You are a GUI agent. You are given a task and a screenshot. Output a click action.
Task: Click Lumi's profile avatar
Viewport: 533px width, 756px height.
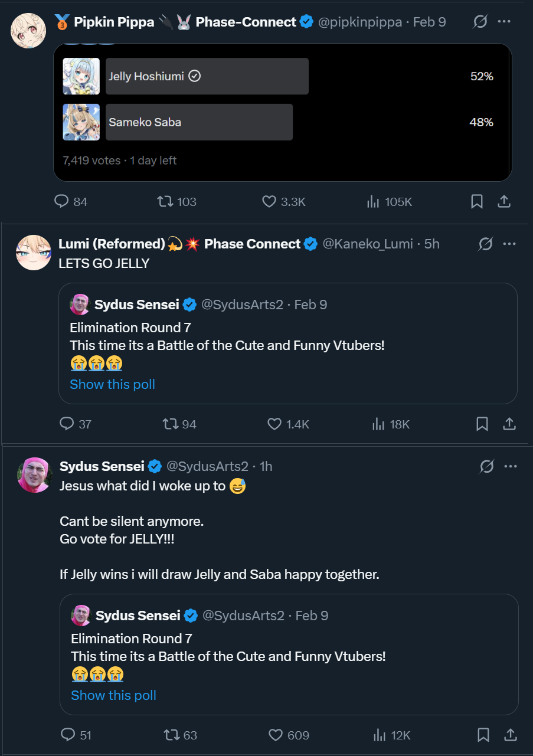34,253
